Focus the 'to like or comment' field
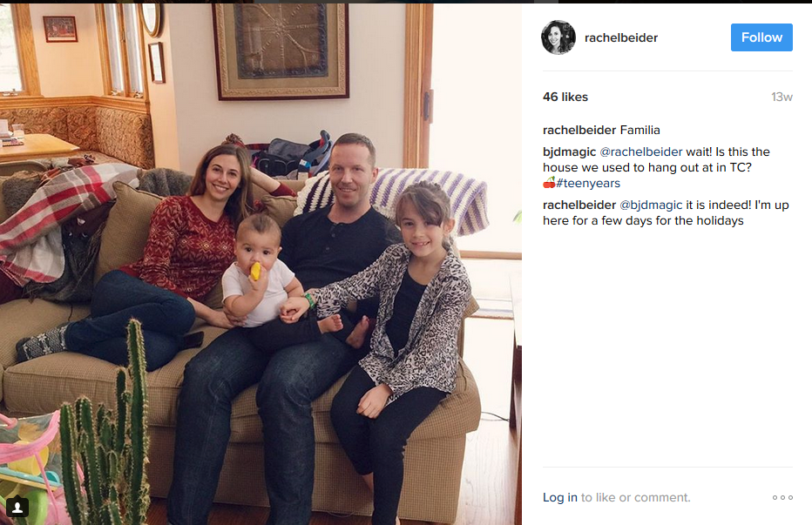812x525 pixels. 635,497
